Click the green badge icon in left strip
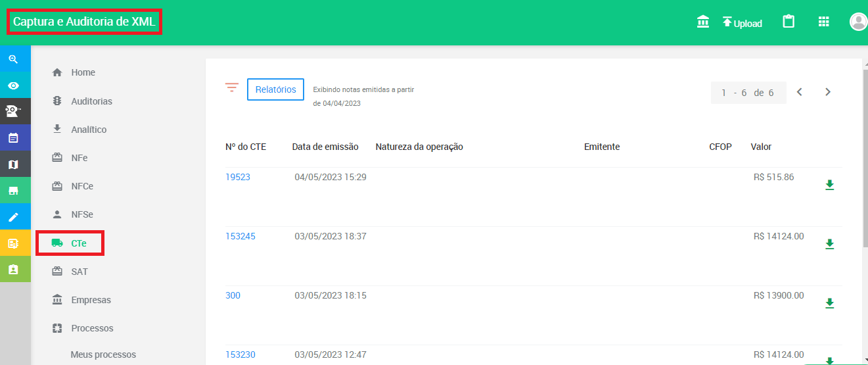This screenshot has height=365, width=868. (x=12, y=269)
